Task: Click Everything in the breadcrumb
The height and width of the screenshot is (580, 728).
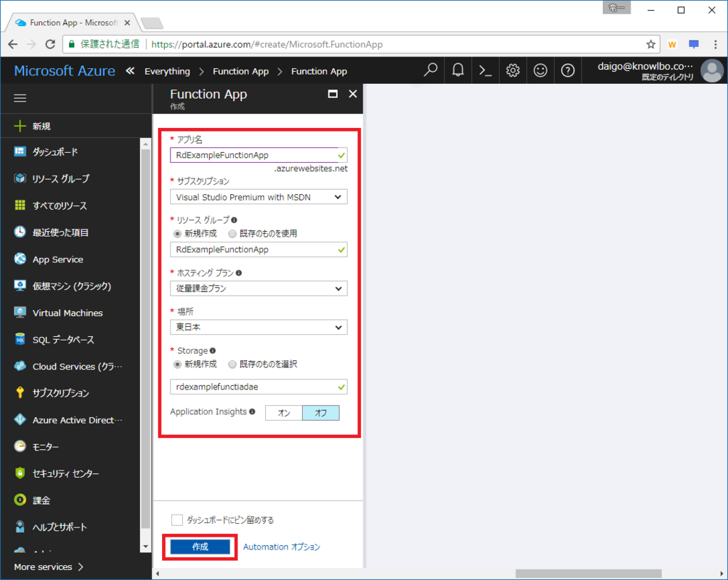Action: (x=169, y=70)
